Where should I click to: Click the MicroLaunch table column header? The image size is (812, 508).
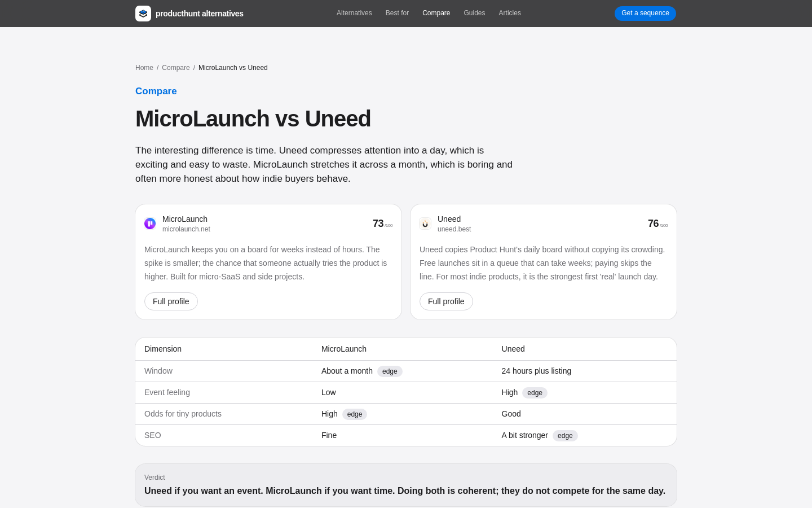tap(344, 349)
